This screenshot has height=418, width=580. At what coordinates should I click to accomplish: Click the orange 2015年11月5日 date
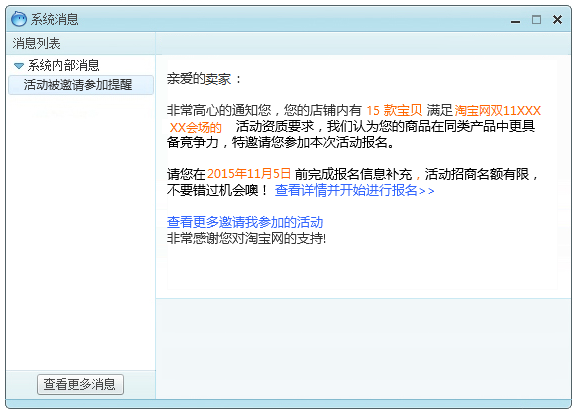point(249,173)
